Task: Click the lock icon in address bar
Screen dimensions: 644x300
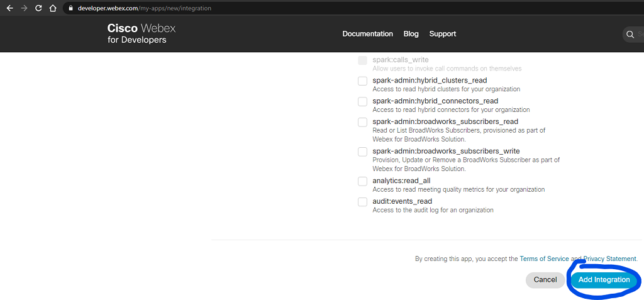Action: 70,8
